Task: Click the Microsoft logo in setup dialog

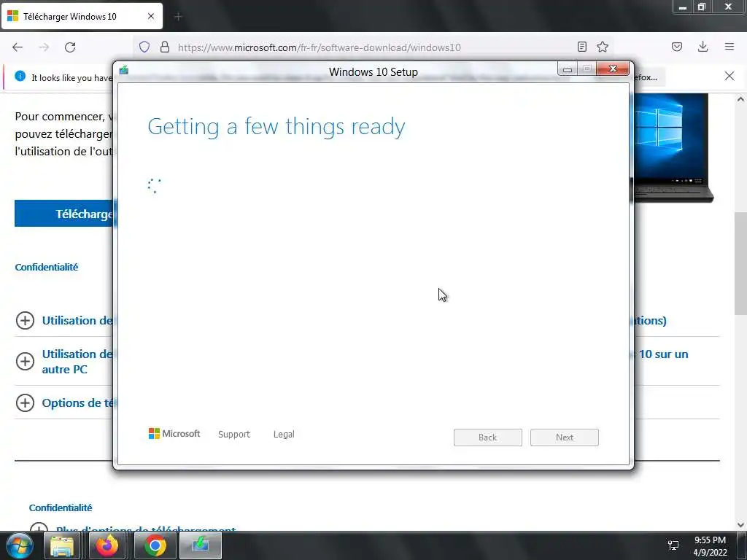Action: pos(174,434)
